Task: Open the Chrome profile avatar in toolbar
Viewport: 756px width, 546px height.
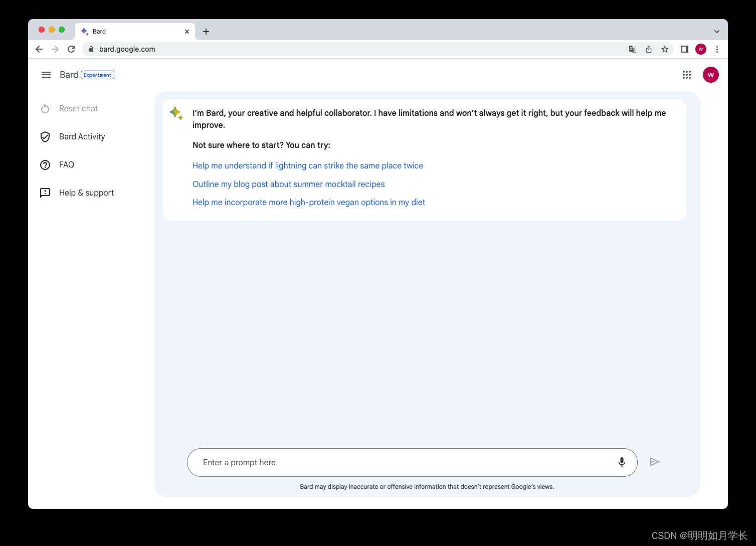Action: [x=701, y=49]
